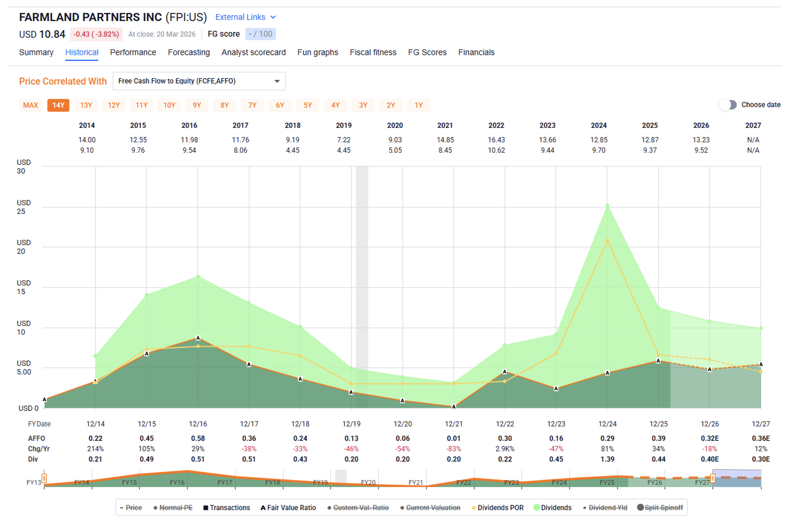Open the Financials tab
Screen dimensions: 788x532
[x=476, y=52]
